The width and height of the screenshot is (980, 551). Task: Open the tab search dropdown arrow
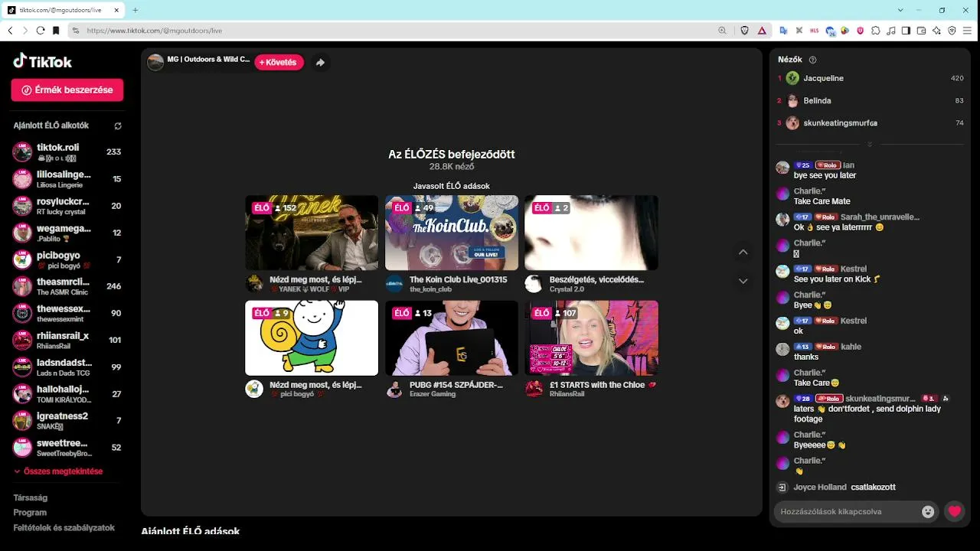[x=899, y=10]
